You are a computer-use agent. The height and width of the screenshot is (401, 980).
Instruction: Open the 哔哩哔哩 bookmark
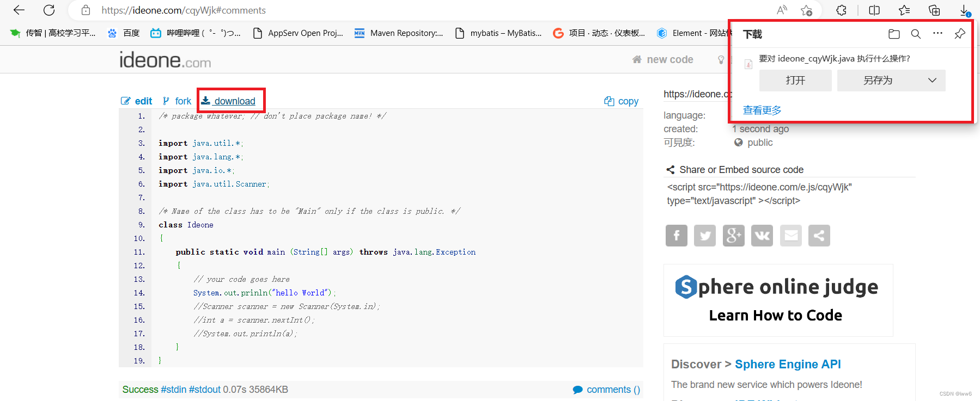[x=196, y=33]
